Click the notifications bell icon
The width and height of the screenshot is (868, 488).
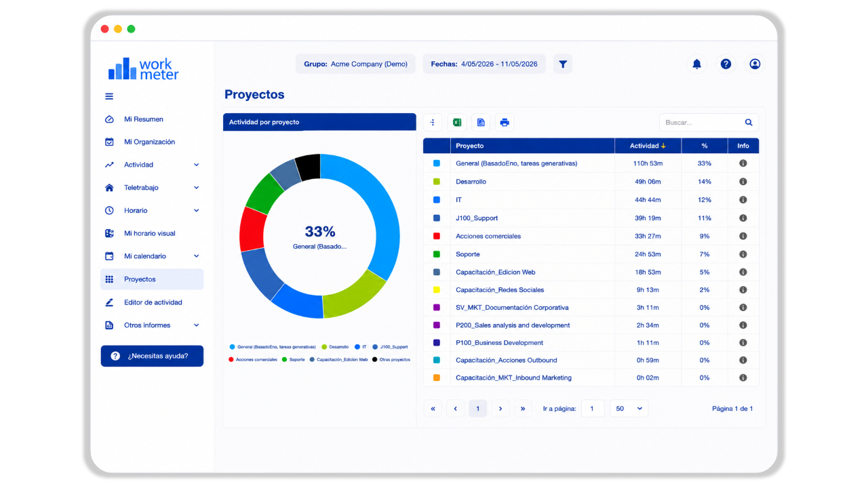click(696, 64)
